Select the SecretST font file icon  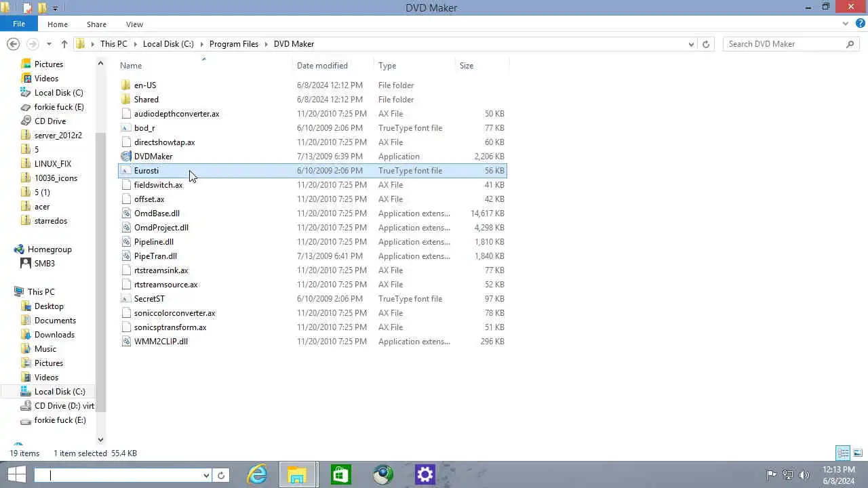click(x=125, y=299)
